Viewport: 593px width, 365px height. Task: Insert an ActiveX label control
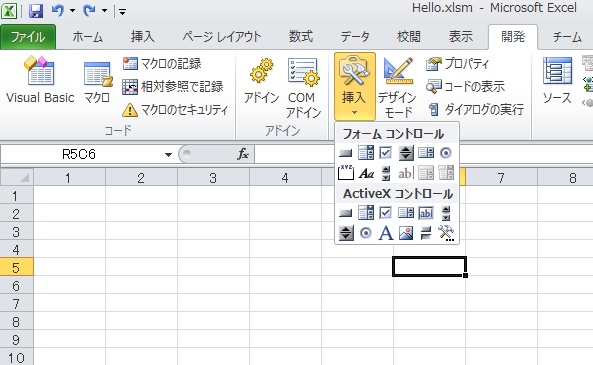(386, 233)
